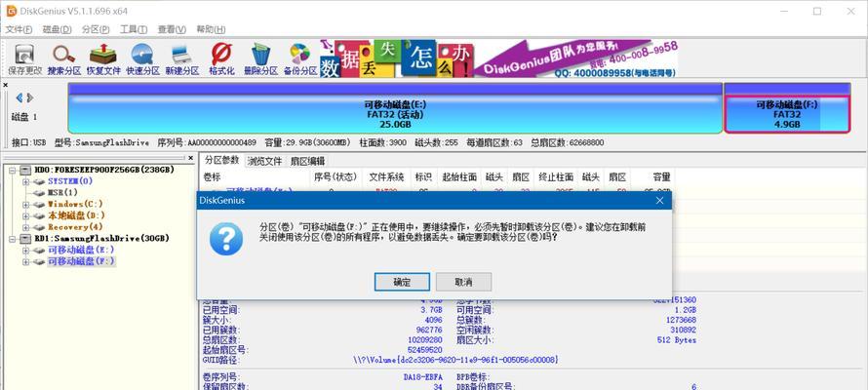The image size is (868, 390).
Task: Click the GUID路径 volume path value
Action: coord(455,360)
